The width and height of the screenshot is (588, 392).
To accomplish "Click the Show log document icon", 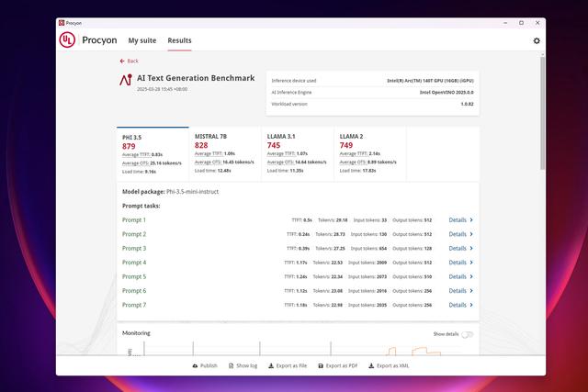I will [x=231, y=365].
